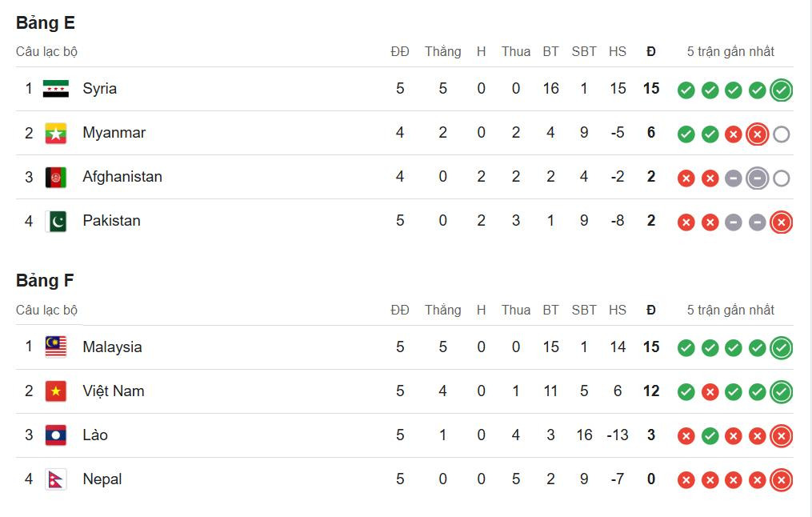Click the Afghanistan flag icon
Screen dimensions: 812x517
point(56,177)
